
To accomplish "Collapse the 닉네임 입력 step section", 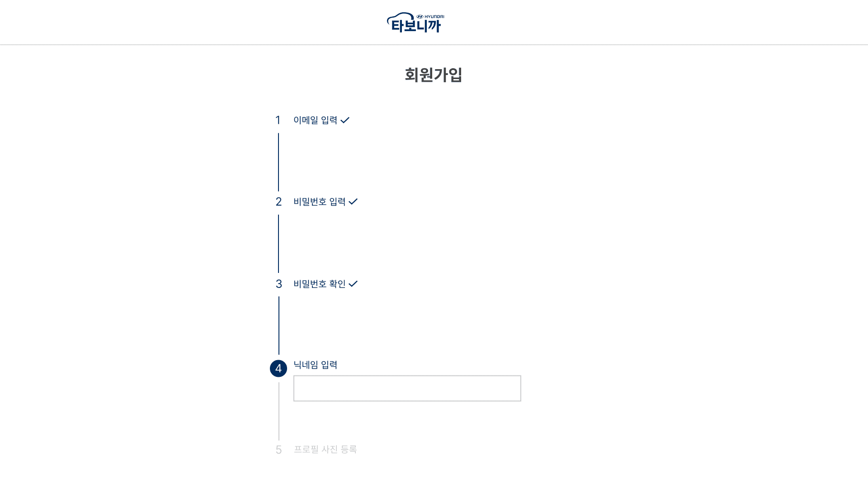I will pos(315,365).
